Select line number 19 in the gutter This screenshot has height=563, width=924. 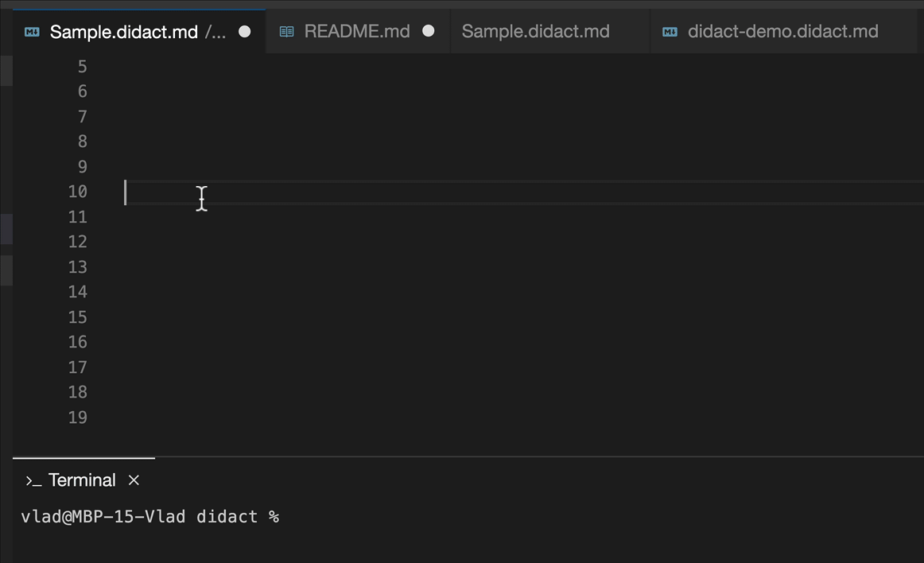point(78,417)
